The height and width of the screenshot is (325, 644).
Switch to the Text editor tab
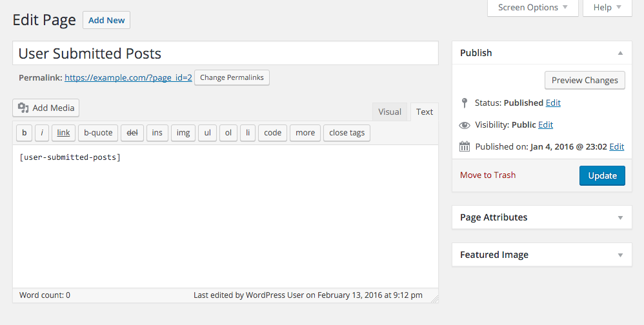click(425, 112)
